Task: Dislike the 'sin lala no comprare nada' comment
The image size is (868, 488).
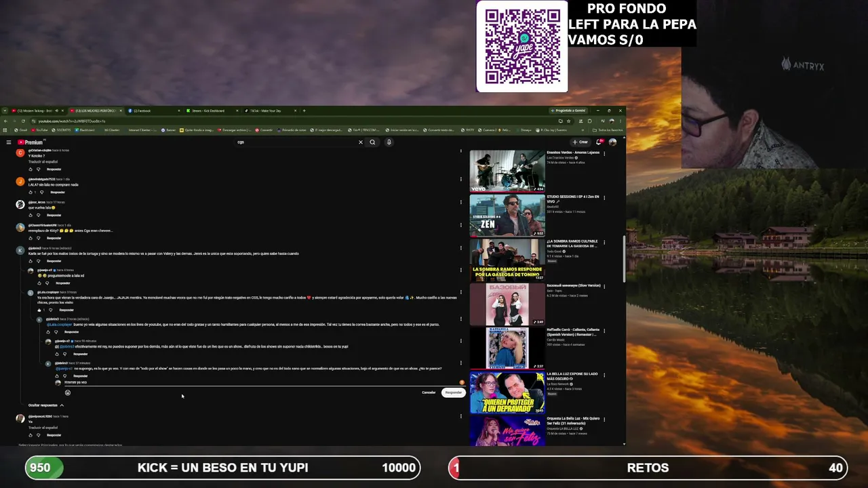Action: pos(41,192)
